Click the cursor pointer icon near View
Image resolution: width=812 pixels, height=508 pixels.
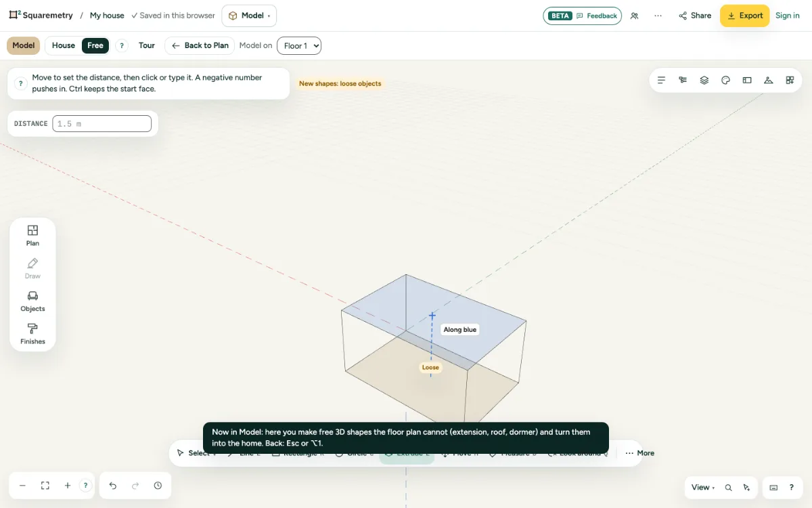(746, 488)
